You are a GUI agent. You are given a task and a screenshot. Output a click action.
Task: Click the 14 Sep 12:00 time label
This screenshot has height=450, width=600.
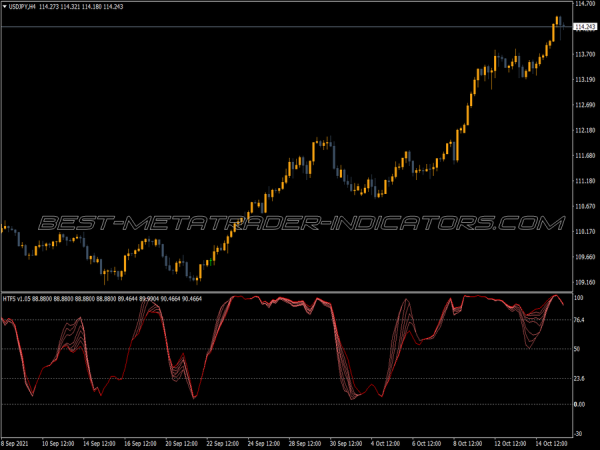coord(99,444)
